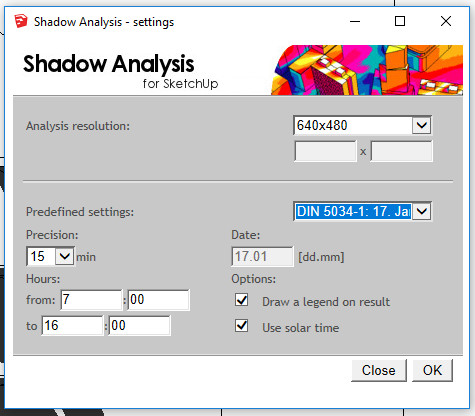Click the from hour field showing 7
The image size is (475, 416).
[91, 300]
